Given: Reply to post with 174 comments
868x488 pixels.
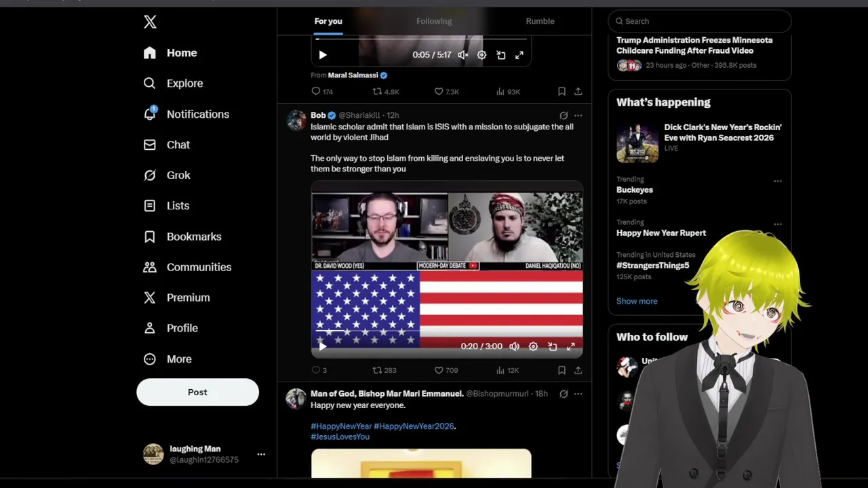Looking at the screenshot, I should (322, 91).
